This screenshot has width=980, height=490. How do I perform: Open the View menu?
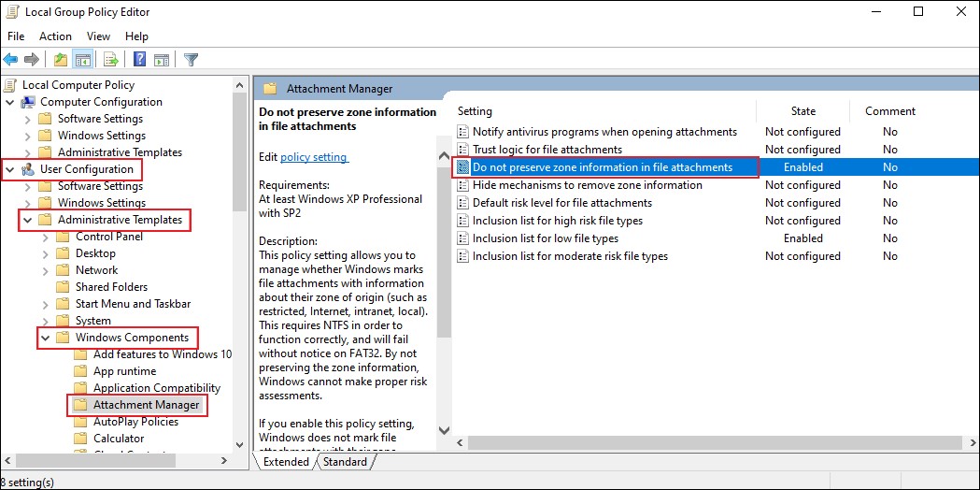pyautogui.click(x=99, y=36)
